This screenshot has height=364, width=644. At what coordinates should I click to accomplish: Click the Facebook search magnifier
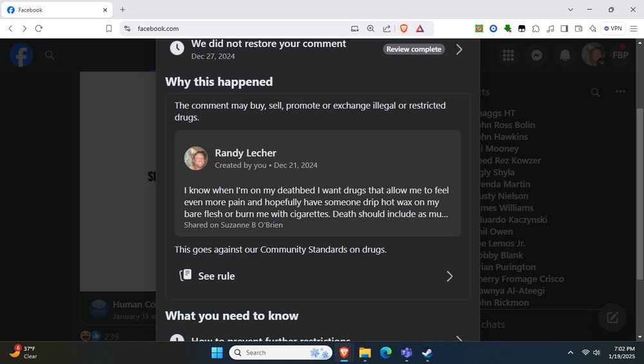50,55
